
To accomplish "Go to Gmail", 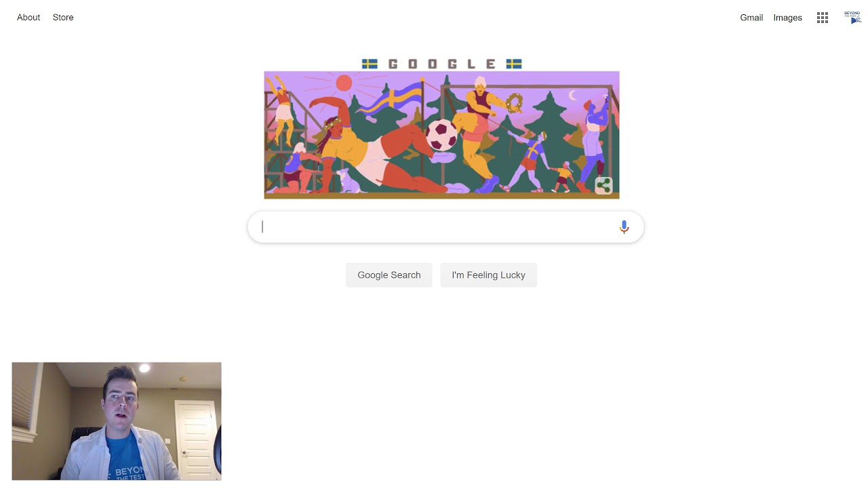I will [751, 18].
